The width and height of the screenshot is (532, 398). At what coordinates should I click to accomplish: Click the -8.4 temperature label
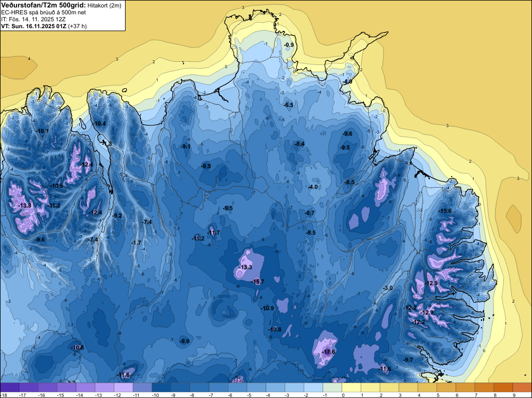tap(300, 144)
